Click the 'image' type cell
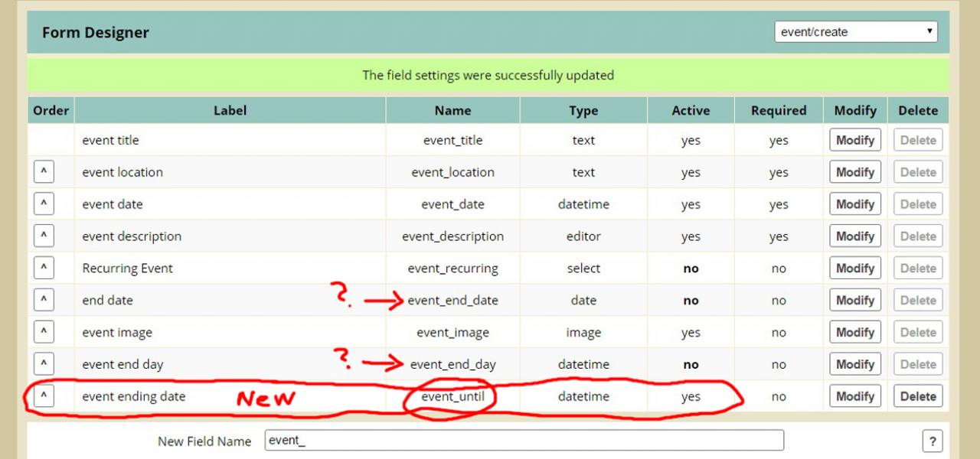980x459 pixels. pos(583,333)
